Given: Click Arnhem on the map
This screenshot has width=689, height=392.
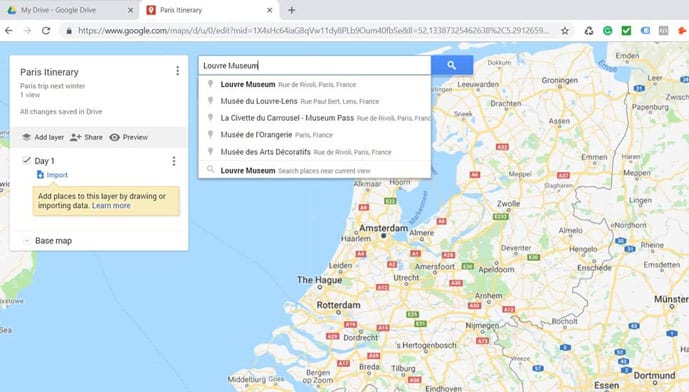Looking at the screenshot, I should [x=488, y=296].
